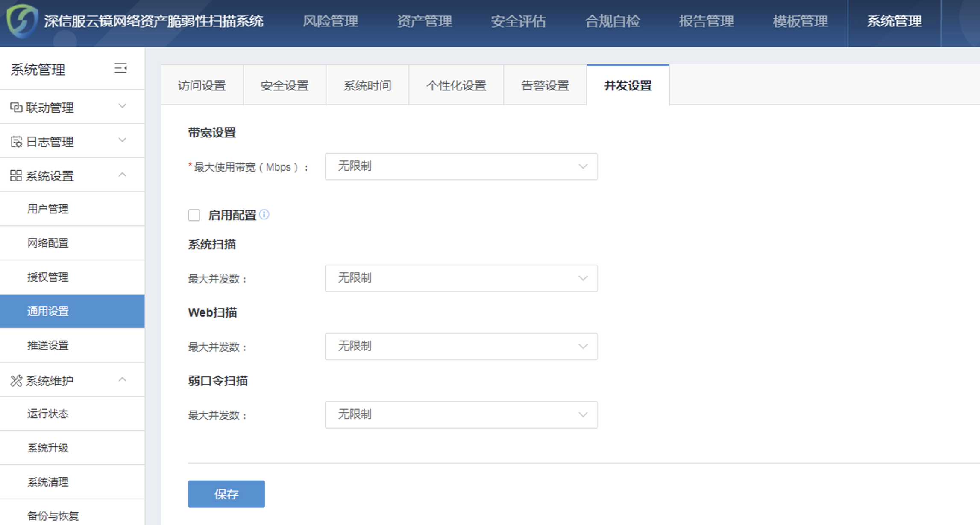Open 合规自检 in top navigation
980x525 pixels.
click(x=612, y=21)
